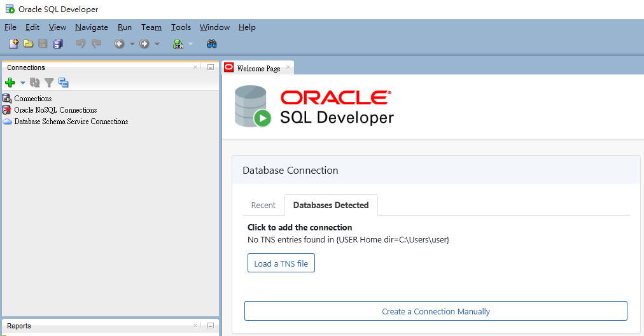Screen dimensions: 644x336
Task: Open the Navigate menu
Action: pos(92,27)
